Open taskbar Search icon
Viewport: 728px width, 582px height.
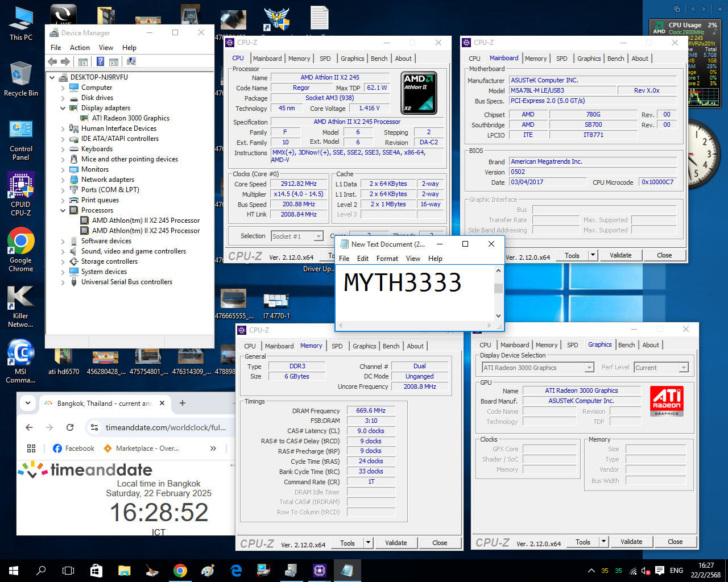point(41,571)
